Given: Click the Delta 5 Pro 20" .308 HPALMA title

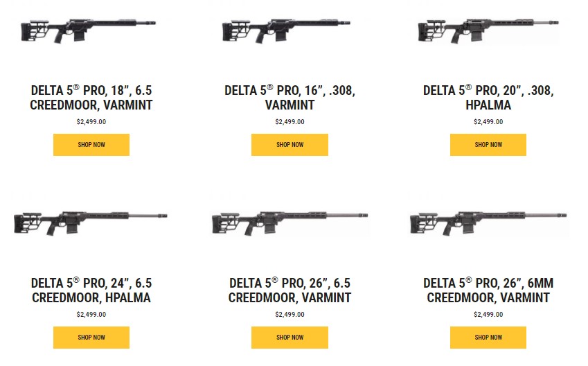Looking at the screenshot, I should pyautogui.click(x=488, y=98).
